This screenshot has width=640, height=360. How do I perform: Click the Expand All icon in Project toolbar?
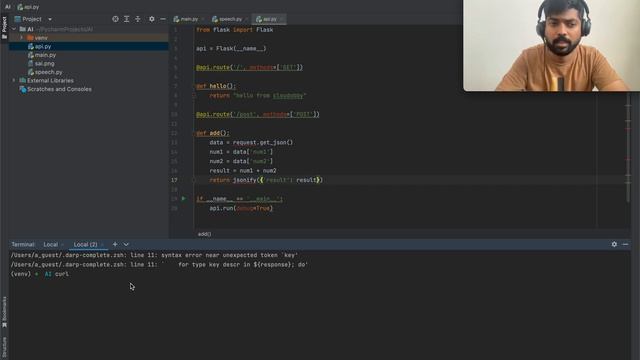pyautogui.click(x=127, y=19)
